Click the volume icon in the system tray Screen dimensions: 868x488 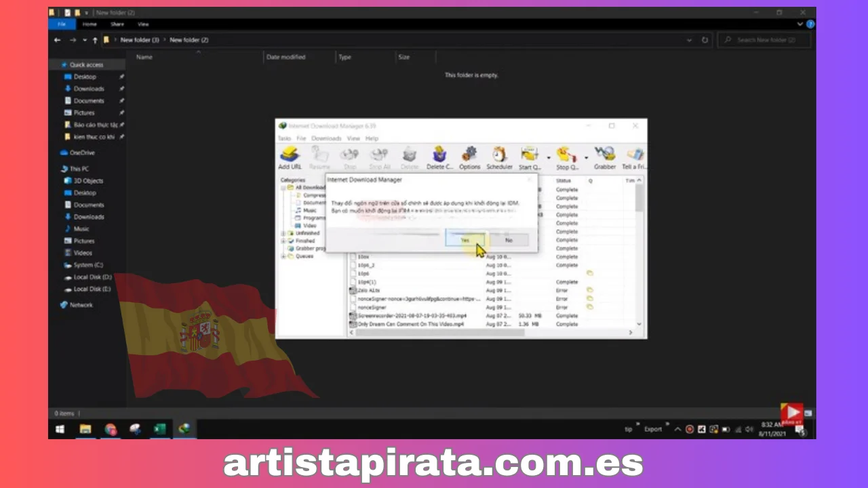point(749,429)
